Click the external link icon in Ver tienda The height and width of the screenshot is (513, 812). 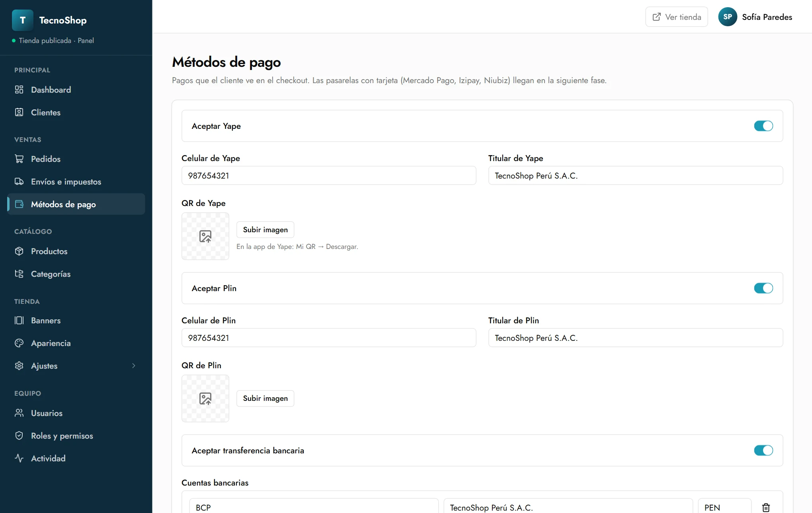pyautogui.click(x=657, y=17)
